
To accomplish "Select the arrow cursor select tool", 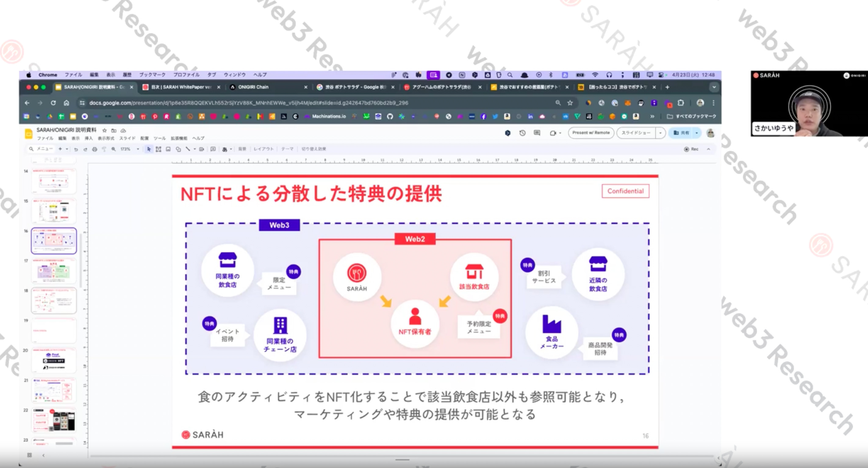I will click(149, 149).
